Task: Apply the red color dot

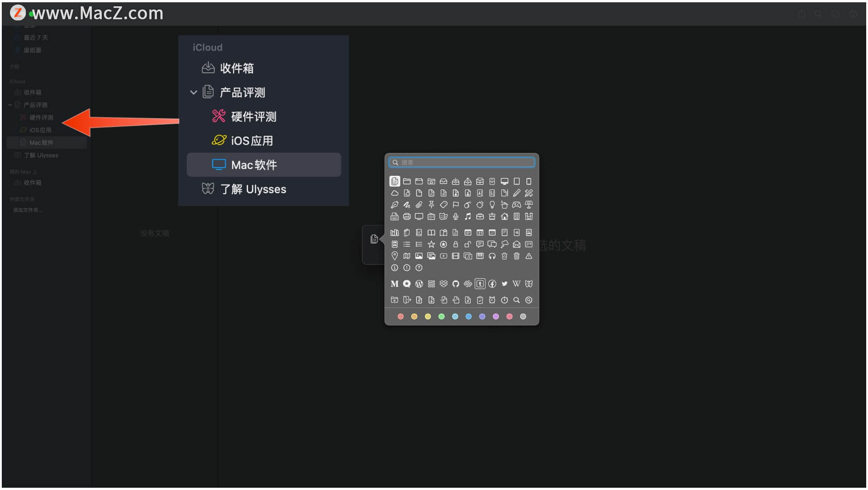Action: [401, 317]
